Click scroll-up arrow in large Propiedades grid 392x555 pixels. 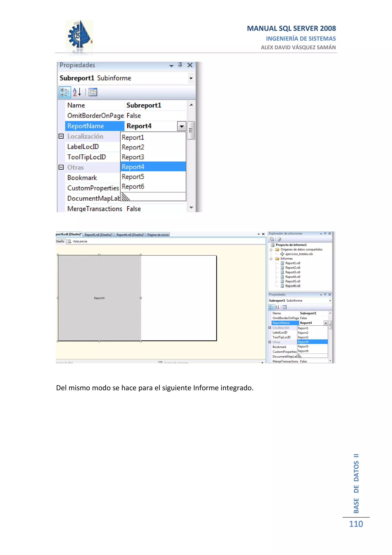coord(191,105)
